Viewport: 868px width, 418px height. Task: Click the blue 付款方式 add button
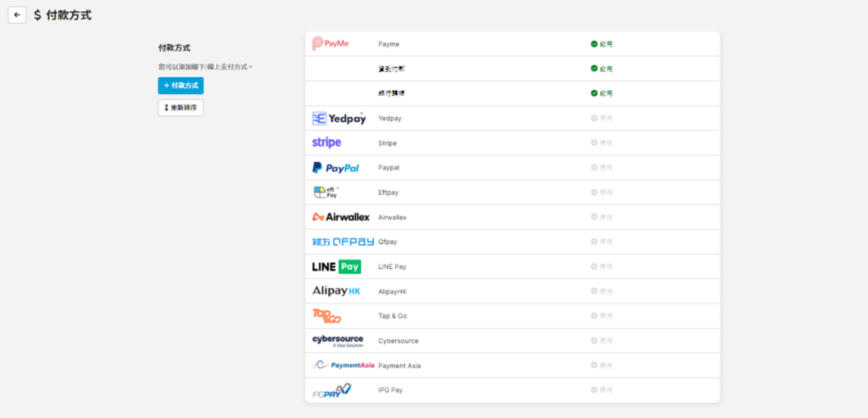pyautogui.click(x=181, y=86)
